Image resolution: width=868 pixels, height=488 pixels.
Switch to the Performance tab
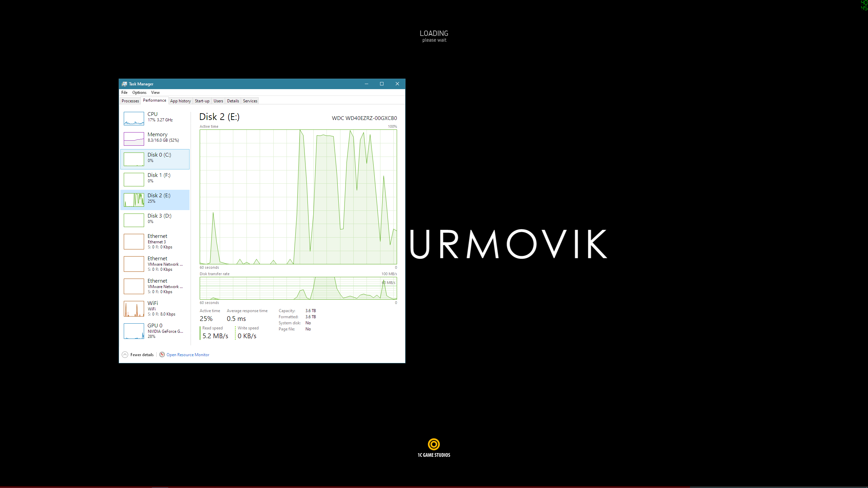point(155,100)
